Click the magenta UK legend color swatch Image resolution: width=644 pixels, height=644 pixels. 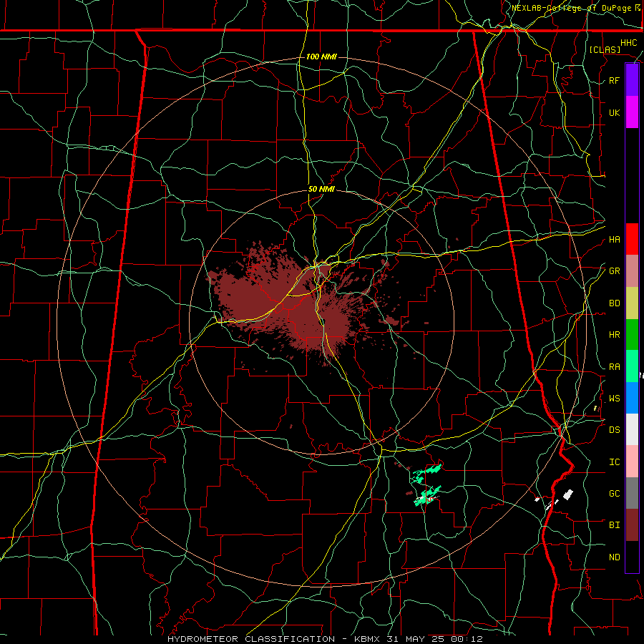click(632, 112)
